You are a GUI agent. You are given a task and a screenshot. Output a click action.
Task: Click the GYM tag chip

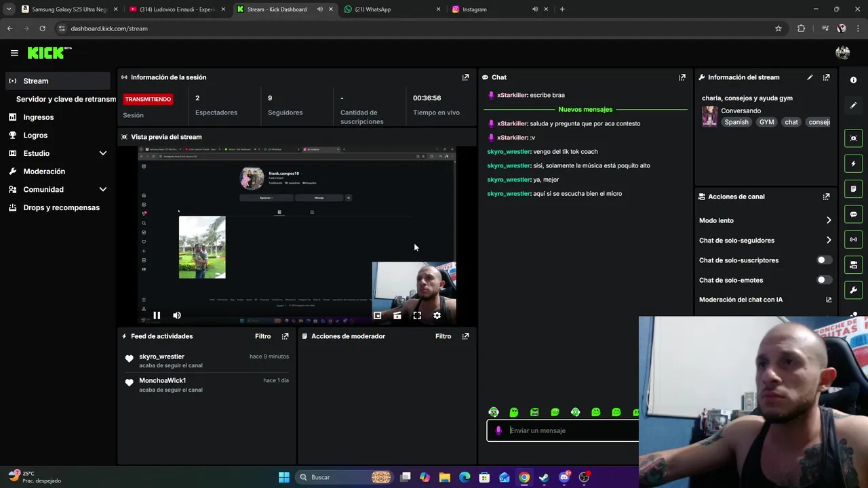pyautogui.click(x=766, y=122)
